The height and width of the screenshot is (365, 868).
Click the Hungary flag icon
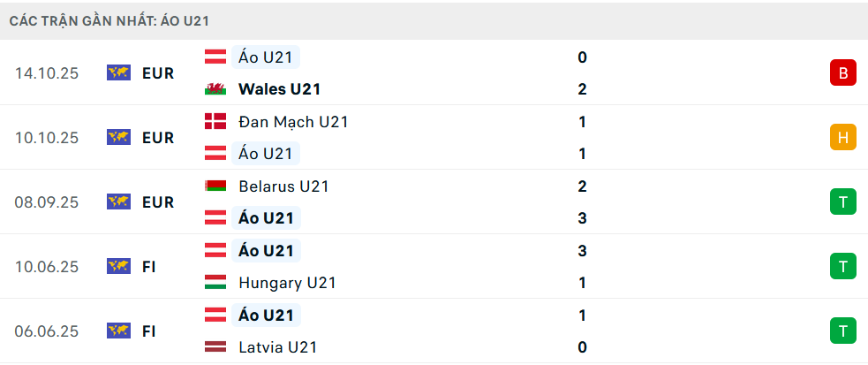tap(215, 283)
